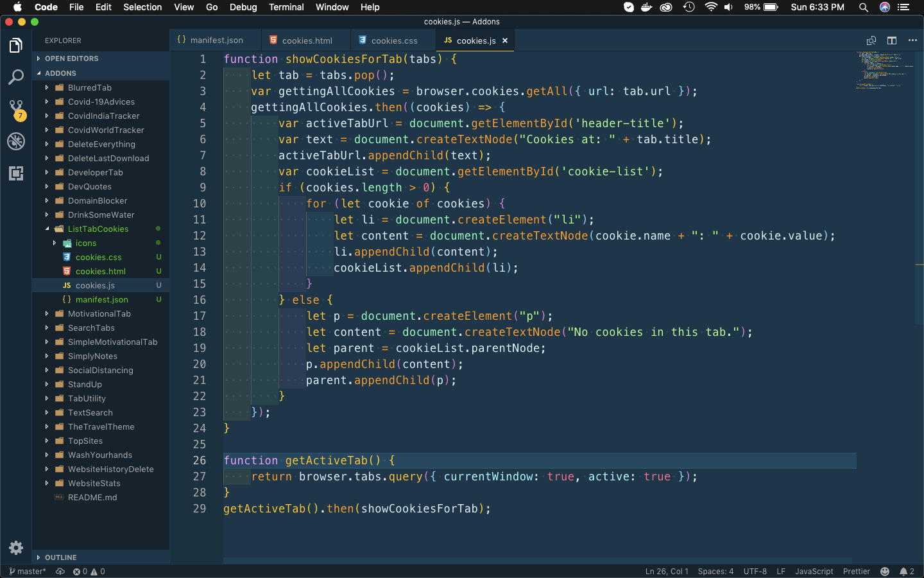The image size is (924, 578).
Task: Open cookies.css in the explorer tree
Action: [101, 257]
